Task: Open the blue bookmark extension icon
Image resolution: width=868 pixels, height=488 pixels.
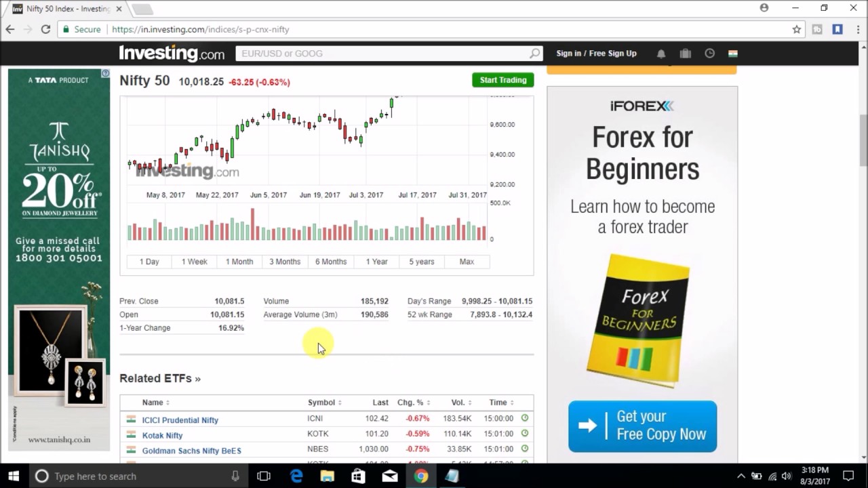Action: [x=837, y=29]
